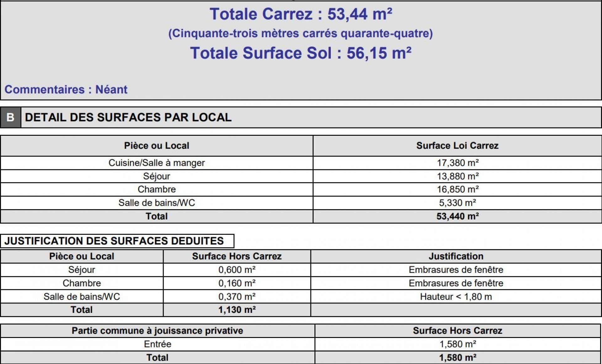This screenshot has height=364, width=602.
Task: Click 'Chambre' in the Loi Carrez table
Action: coord(156,189)
